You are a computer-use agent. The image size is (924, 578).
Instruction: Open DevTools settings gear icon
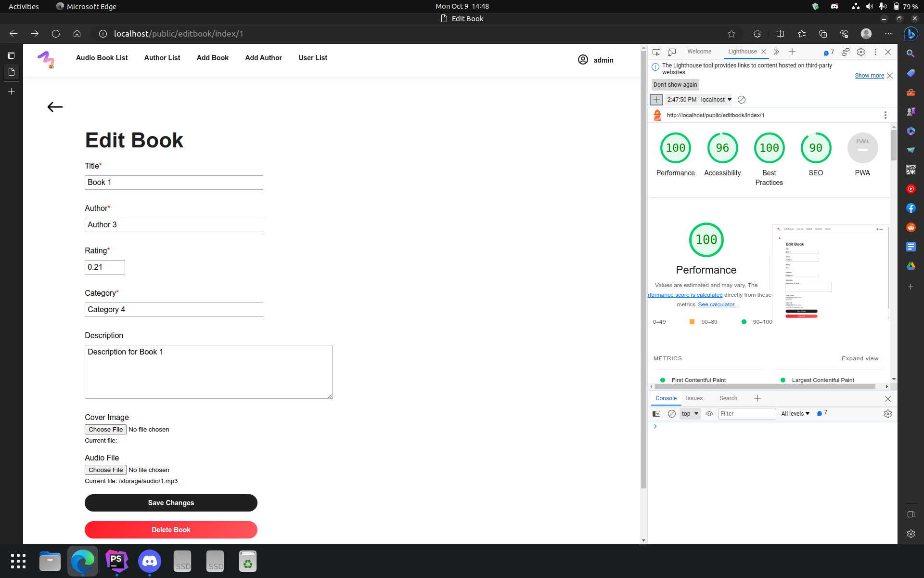[861, 52]
